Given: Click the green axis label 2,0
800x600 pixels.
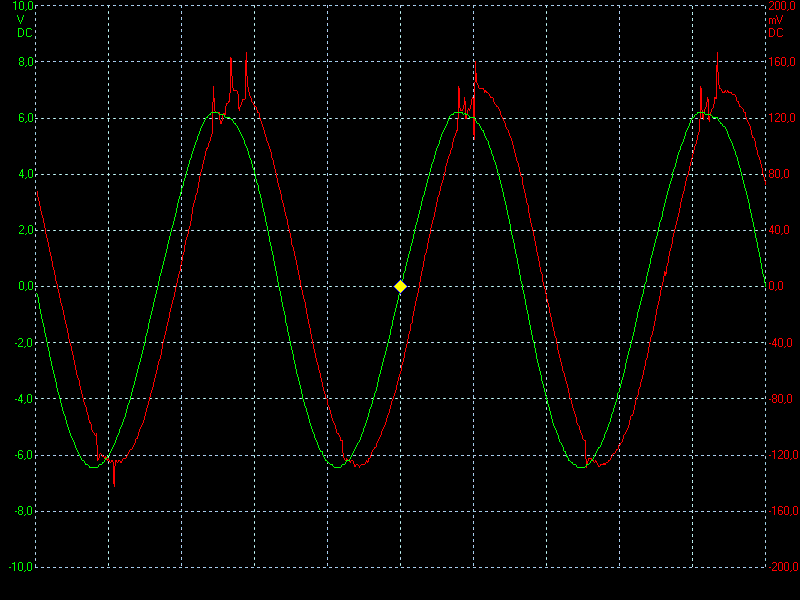Looking at the screenshot, I should (26, 230).
